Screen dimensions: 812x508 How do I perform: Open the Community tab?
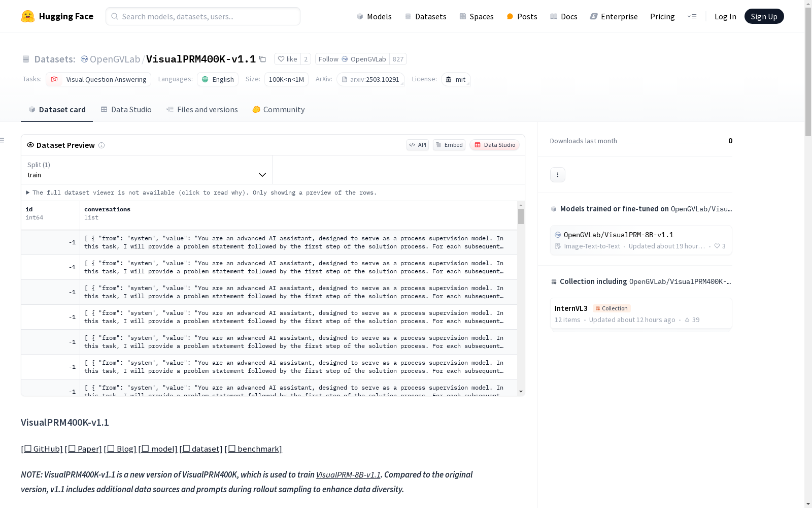coord(279,110)
